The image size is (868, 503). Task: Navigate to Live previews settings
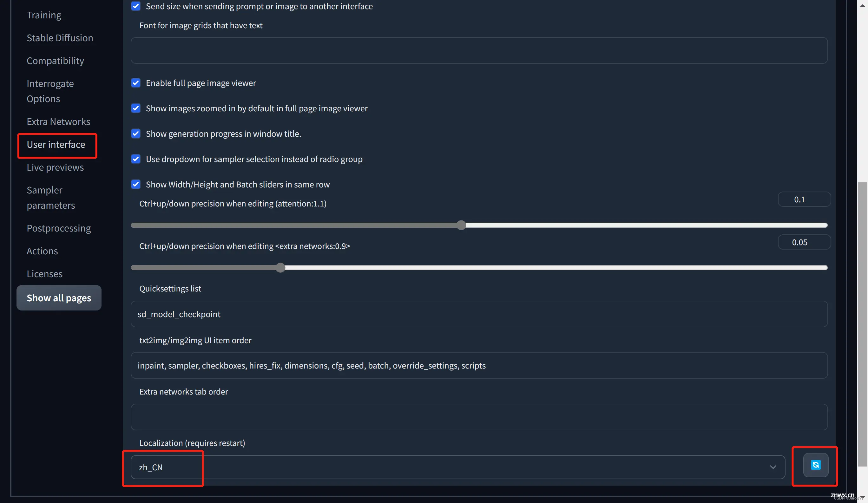tap(55, 167)
